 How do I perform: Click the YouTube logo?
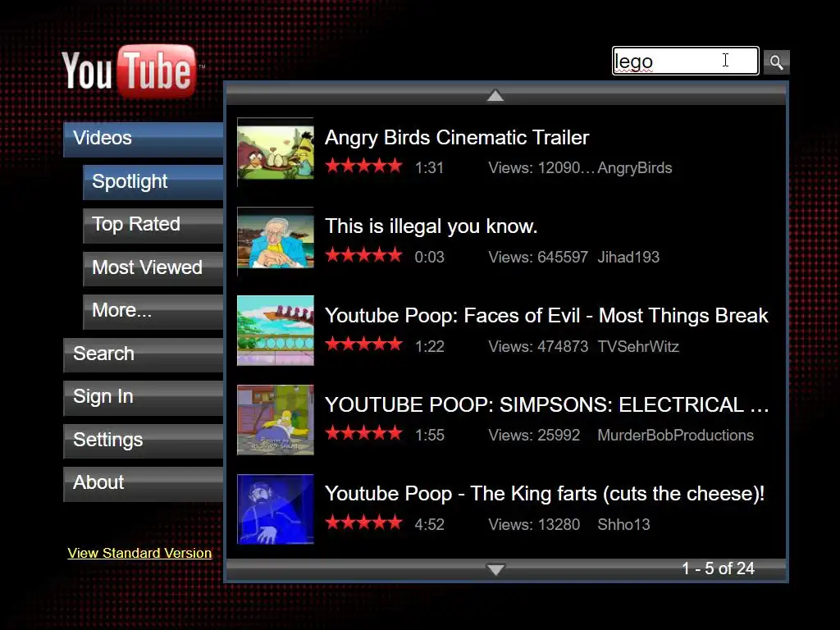tap(130, 71)
